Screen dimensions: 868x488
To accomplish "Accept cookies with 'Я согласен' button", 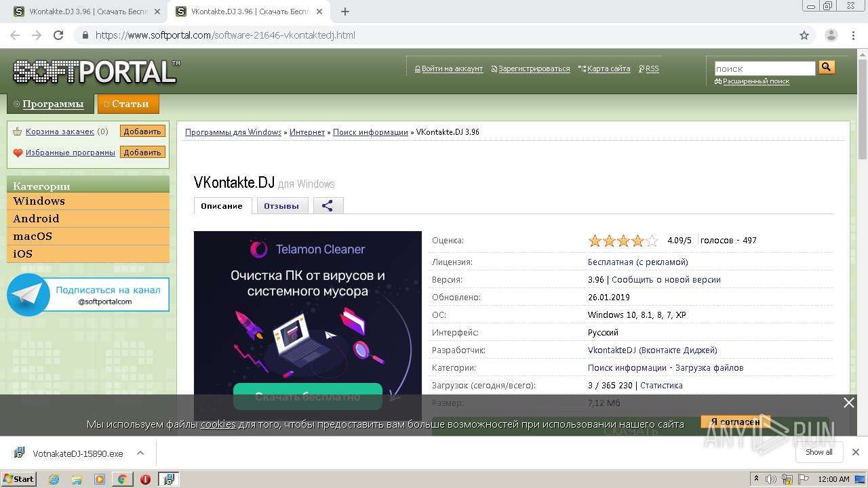I will click(736, 422).
